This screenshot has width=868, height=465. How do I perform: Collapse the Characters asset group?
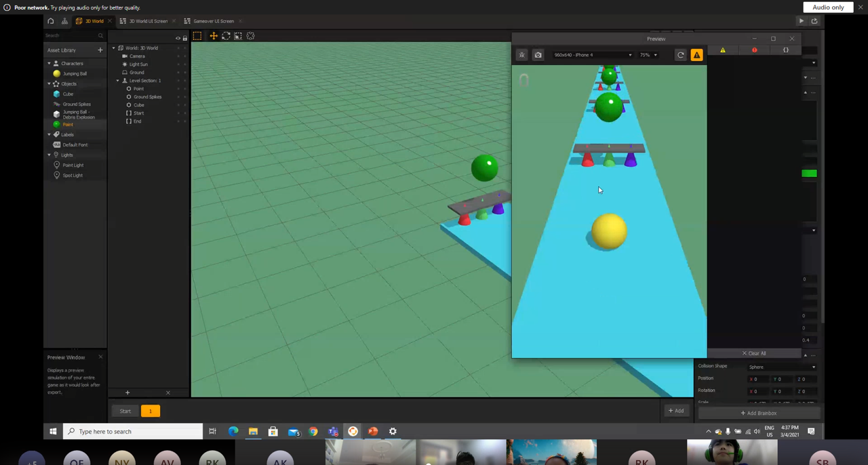50,64
